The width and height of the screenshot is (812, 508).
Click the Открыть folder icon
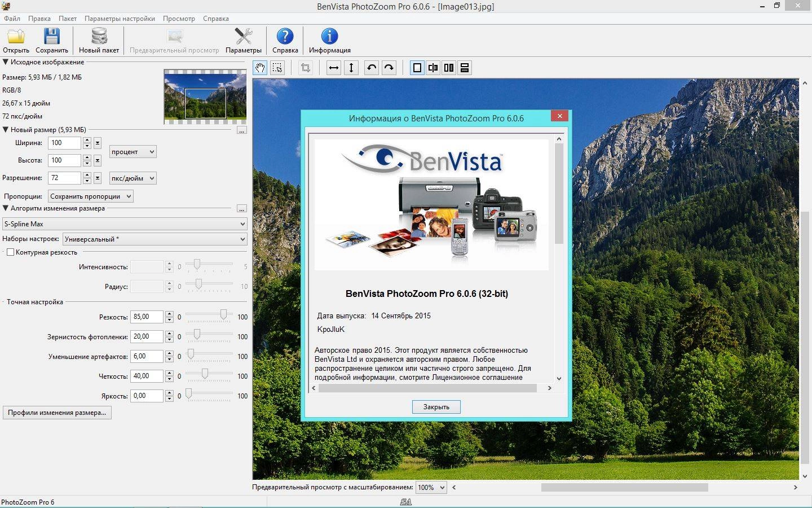tap(16, 37)
